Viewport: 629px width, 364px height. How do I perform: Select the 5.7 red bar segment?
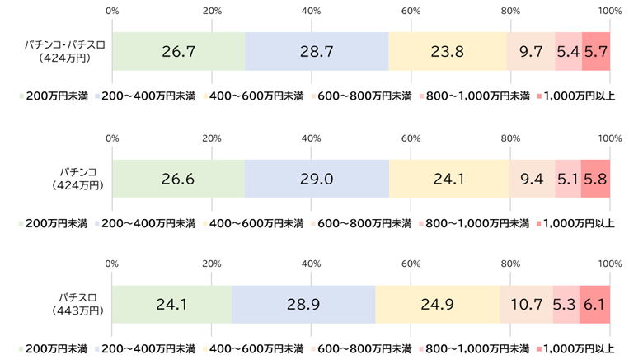595,51
